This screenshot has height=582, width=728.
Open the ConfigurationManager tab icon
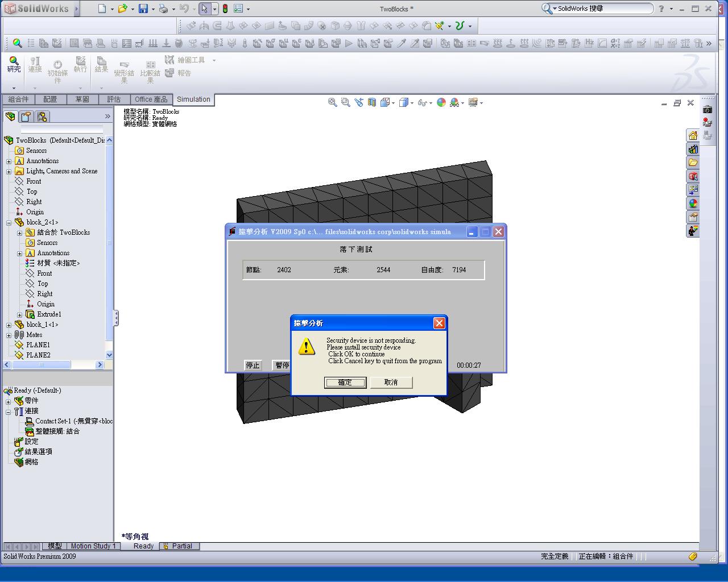[42, 117]
